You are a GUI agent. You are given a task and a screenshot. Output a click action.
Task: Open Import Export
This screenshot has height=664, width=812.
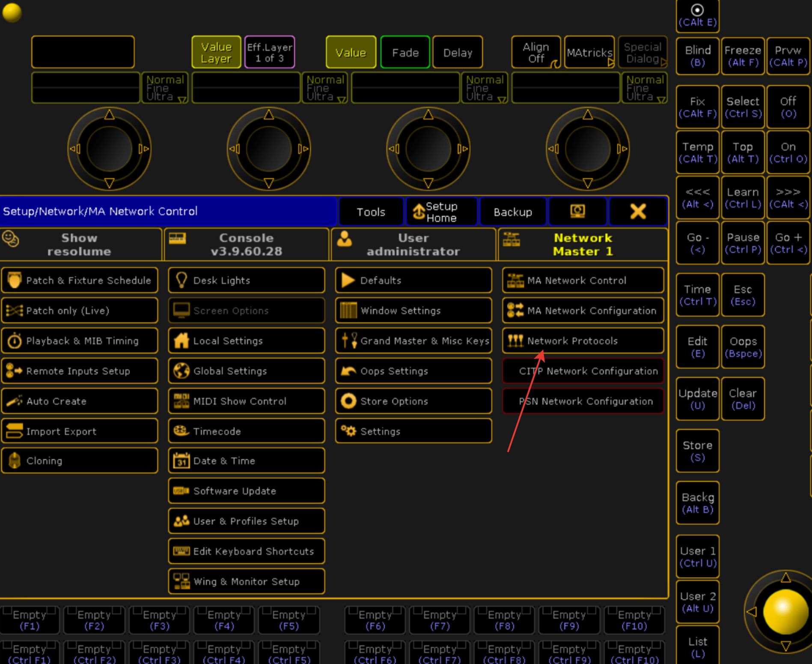coord(80,431)
